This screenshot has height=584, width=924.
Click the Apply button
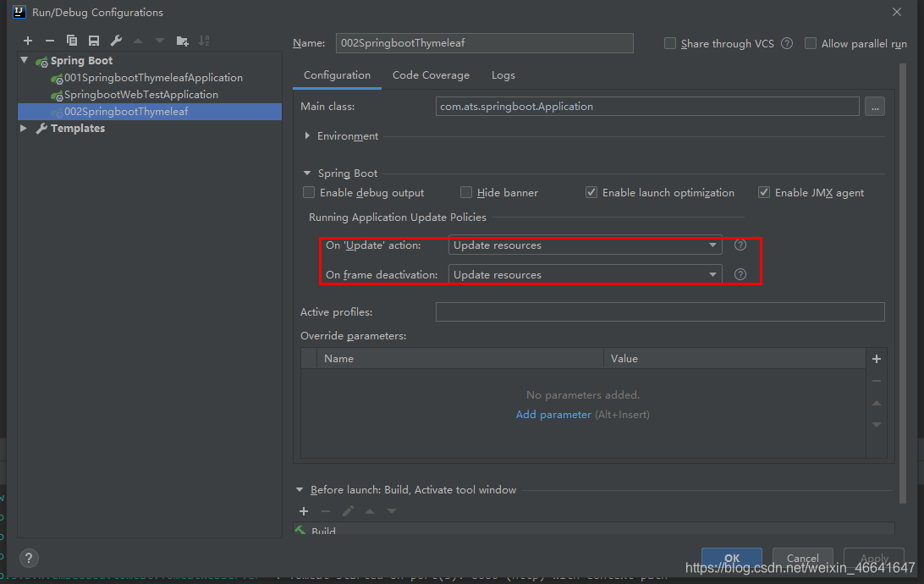click(x=874, y=558)
